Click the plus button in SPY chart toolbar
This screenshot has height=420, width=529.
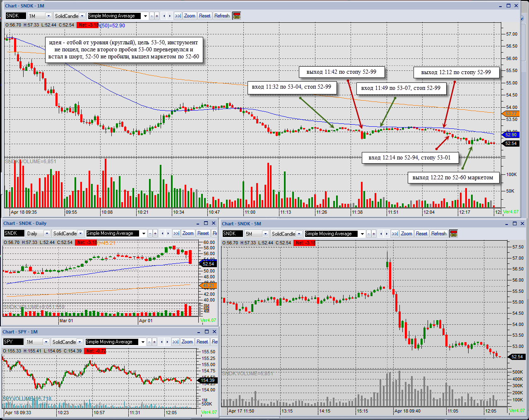point(154,342)
